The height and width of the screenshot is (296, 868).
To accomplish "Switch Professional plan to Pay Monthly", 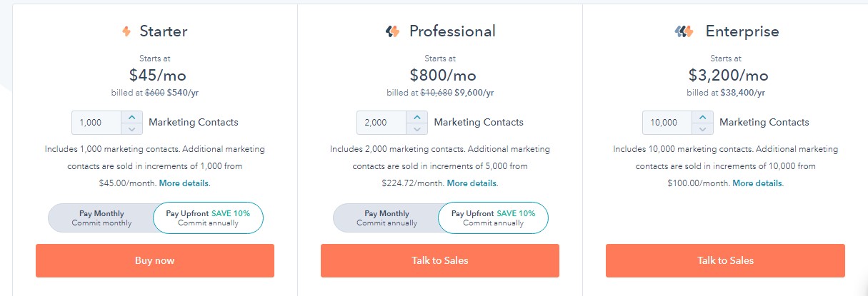I will click(386, 218).
